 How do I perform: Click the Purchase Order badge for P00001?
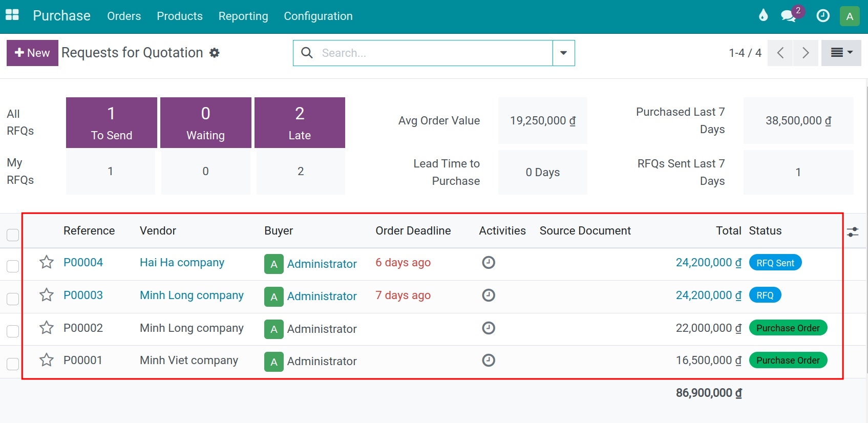[x=788, y=360]
